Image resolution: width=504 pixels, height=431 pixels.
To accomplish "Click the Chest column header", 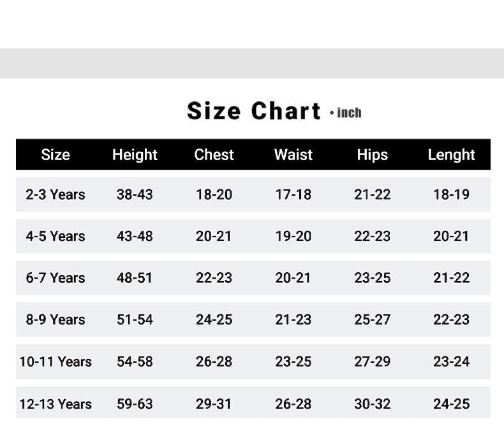I will coord(214,155).
